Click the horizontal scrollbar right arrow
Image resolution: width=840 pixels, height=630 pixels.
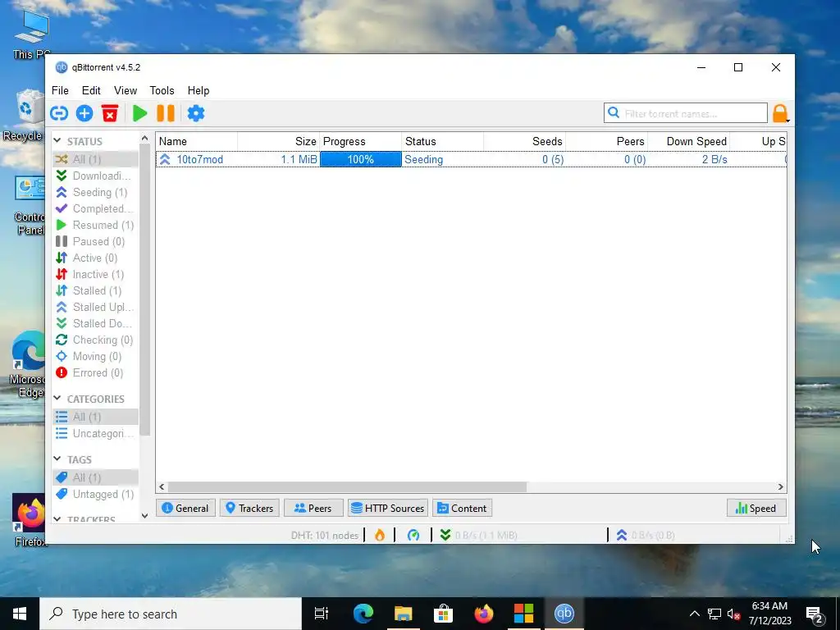pos(781,487)
